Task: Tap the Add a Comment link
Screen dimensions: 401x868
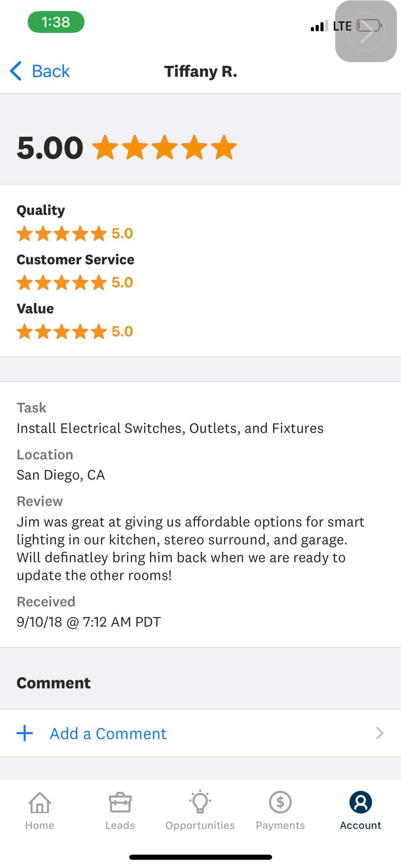Action: click(108, 734)
